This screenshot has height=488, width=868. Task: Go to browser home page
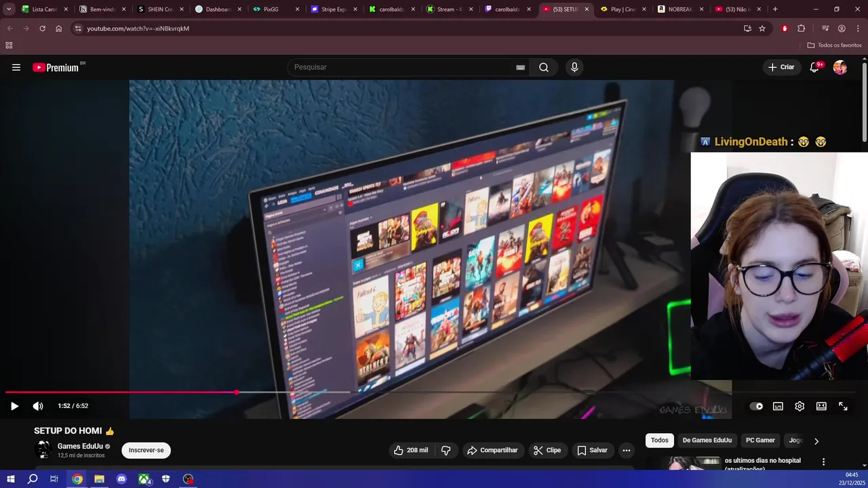coord(58,28)
